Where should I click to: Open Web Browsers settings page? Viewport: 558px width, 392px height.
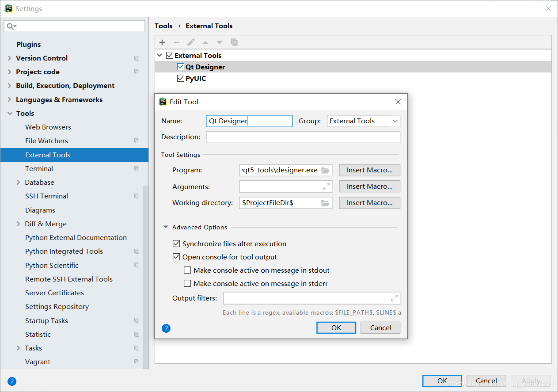click(x=48, y=127)
